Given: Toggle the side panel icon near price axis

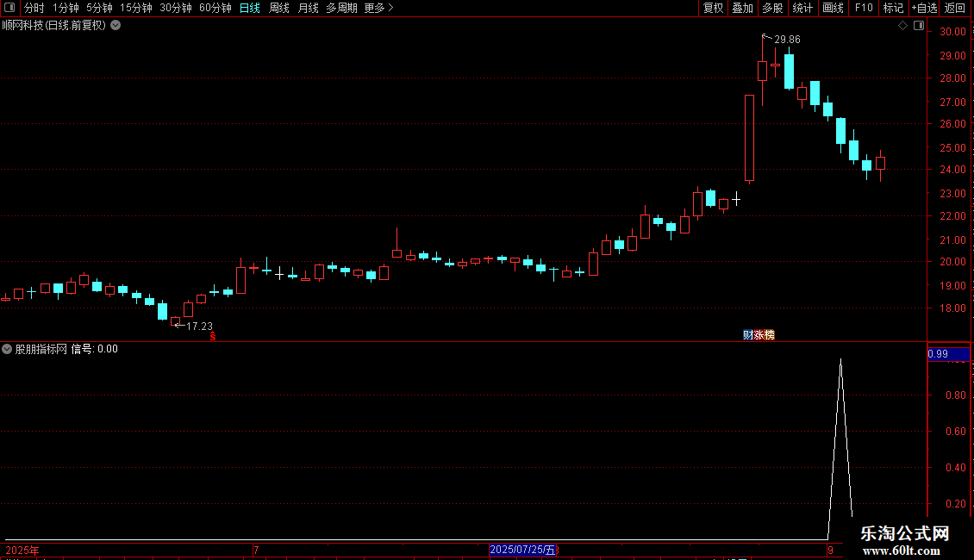Looking at the screenshot, I should (919, 26).
